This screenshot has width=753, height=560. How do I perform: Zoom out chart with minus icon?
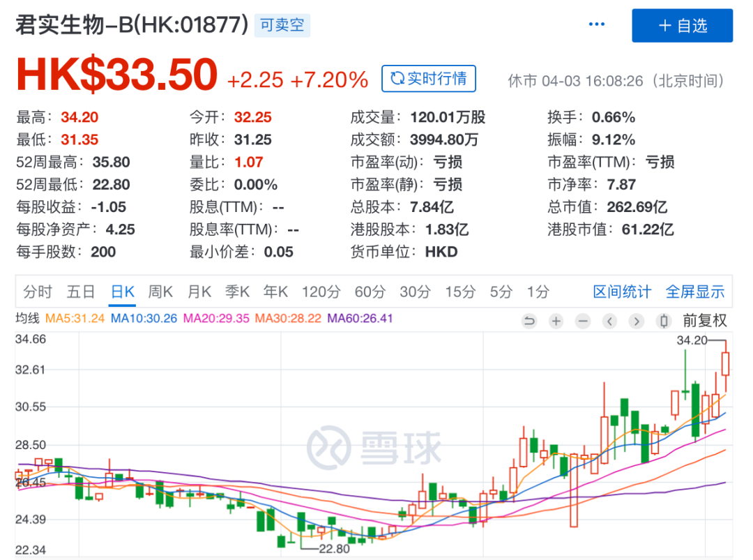[x=583, y=321]
